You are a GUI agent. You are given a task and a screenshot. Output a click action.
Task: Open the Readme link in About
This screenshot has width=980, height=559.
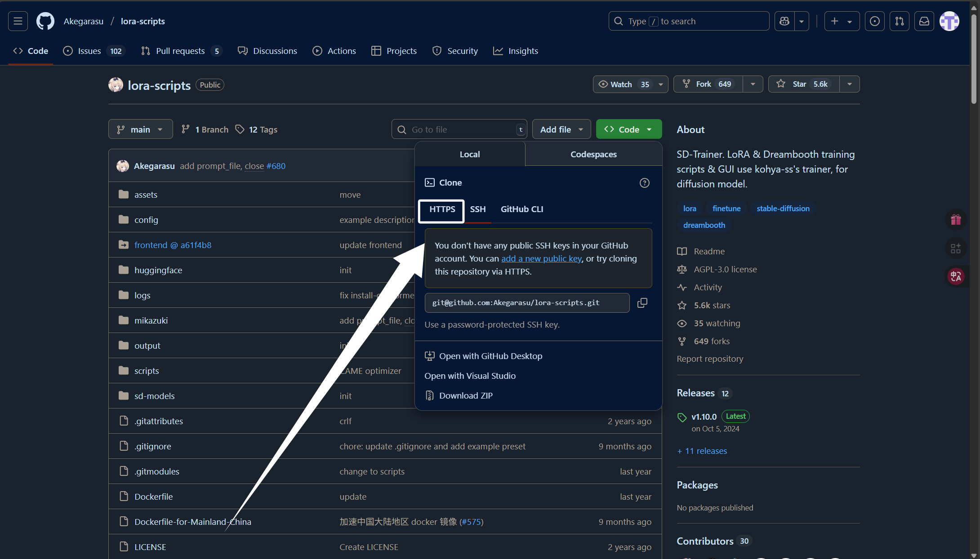[x=701, y=251]
